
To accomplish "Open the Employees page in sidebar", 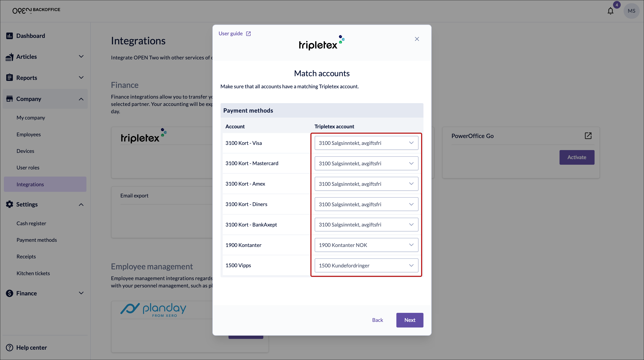I will (29, 134).
